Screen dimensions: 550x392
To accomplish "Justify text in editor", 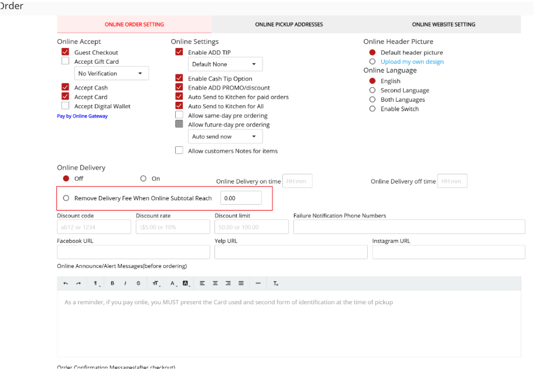I will click(241, 283).
